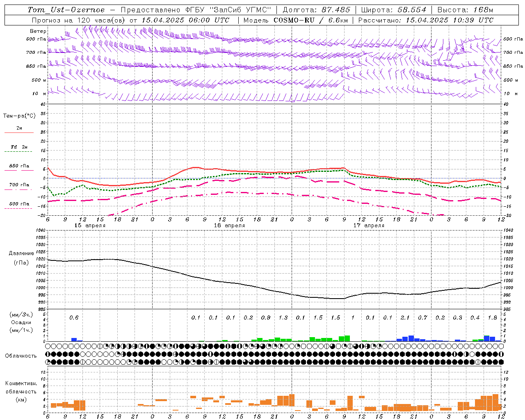Click the 16 апреля date label
525x420 pixels.
coord(229,226)
